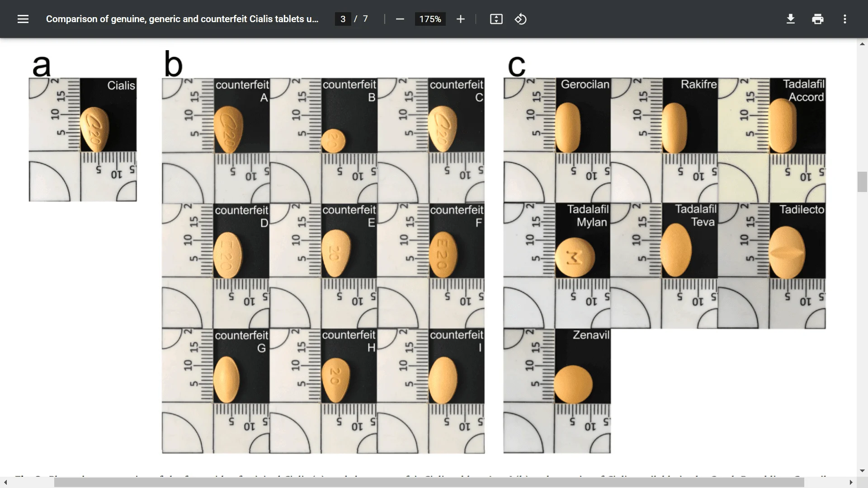The height and width of the screenshot is (488, 868).
Task: Click the Zenavil tablet image
Action: (x=573, y=384)
